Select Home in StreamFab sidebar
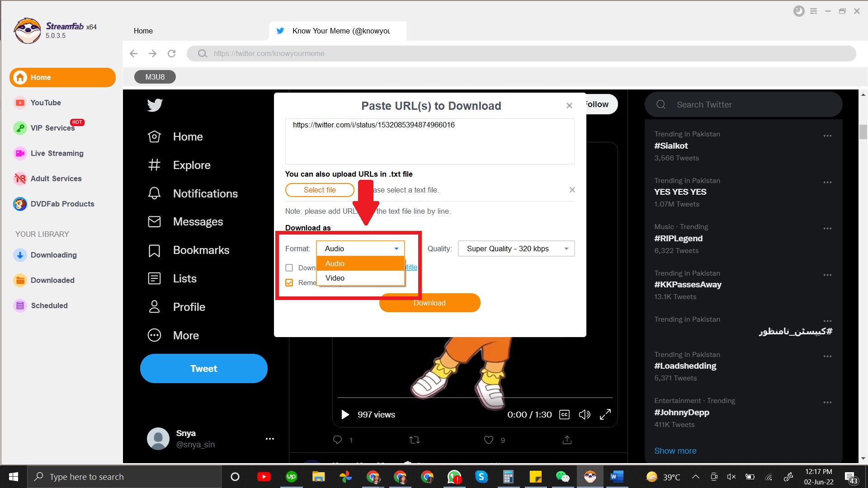Screen dimensions: 868x488 point(62,77)
